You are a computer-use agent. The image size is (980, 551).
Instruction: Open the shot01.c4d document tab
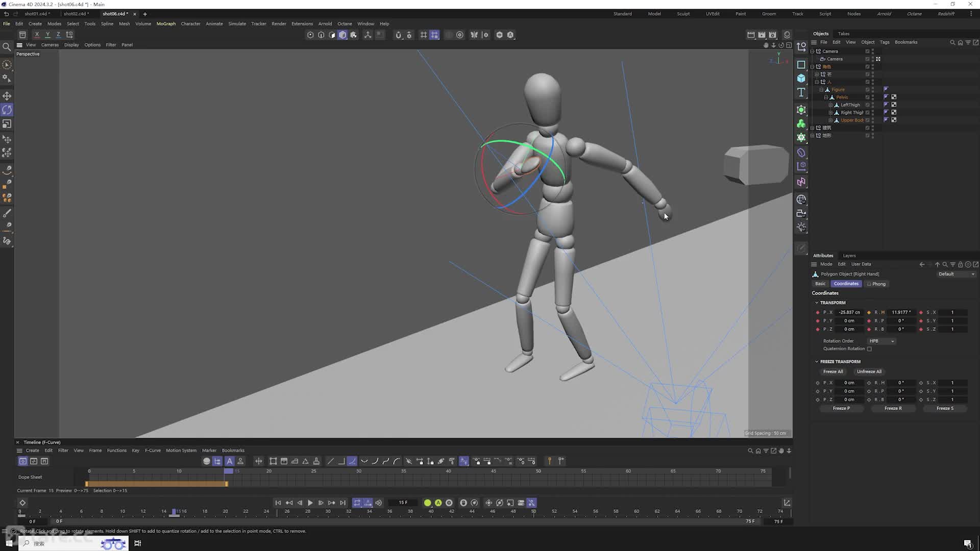37,14
